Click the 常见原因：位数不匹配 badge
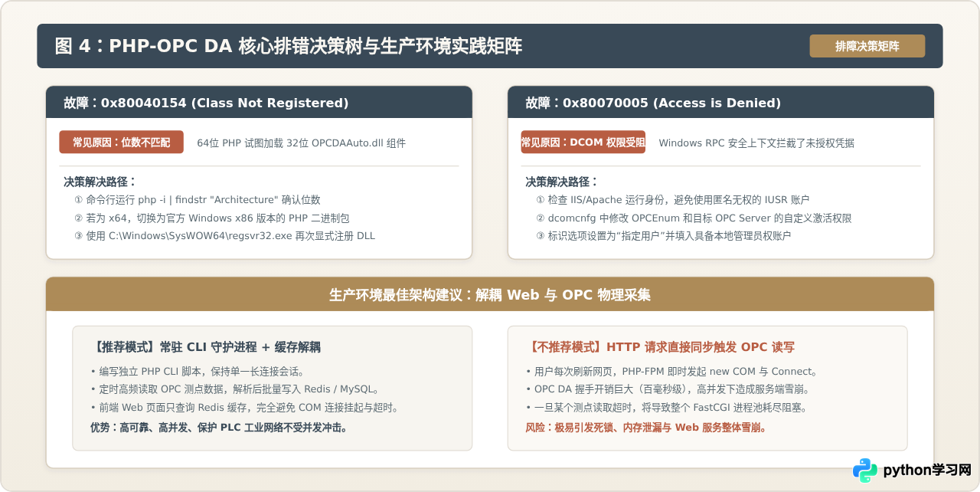Viewport: 980px width, 492px height. (121, 143)
